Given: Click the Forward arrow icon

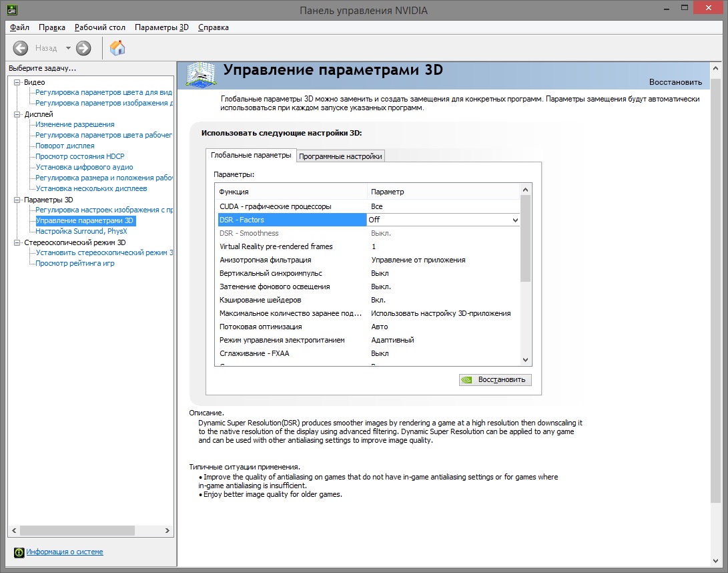Looking at the screenshot, I should [83, 48].
